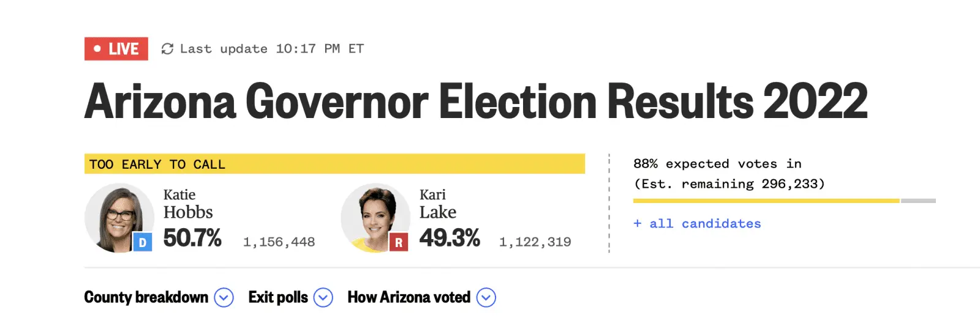Click the expected votes progress bar
Screen dimensions: 980x318
coord(784,201)
